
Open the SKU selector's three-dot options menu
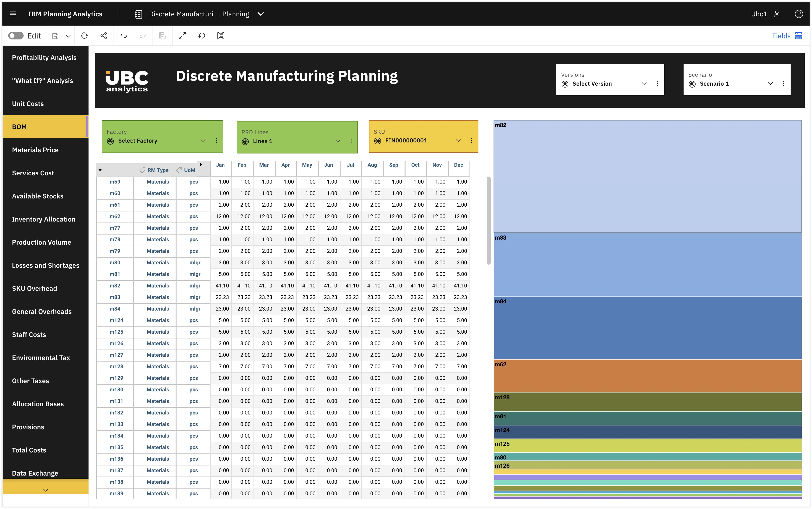click(x=471, y=140)
